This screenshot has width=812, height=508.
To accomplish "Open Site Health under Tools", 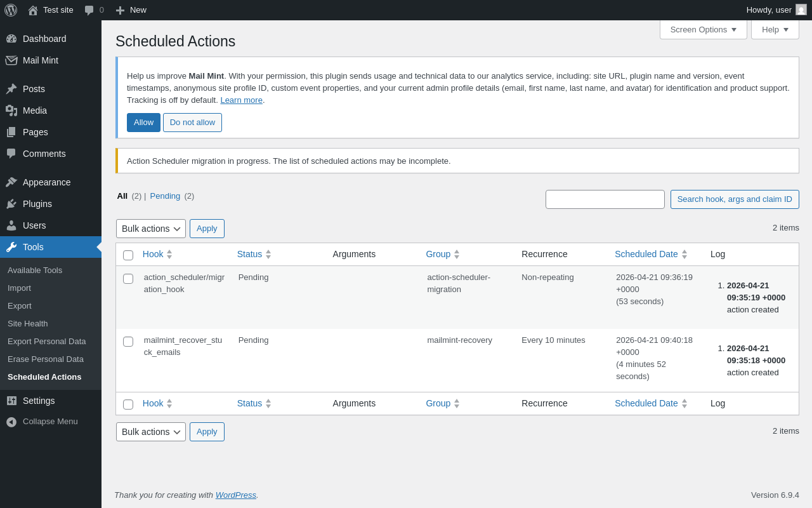I will pyautogui.click(x=27, y=323).
